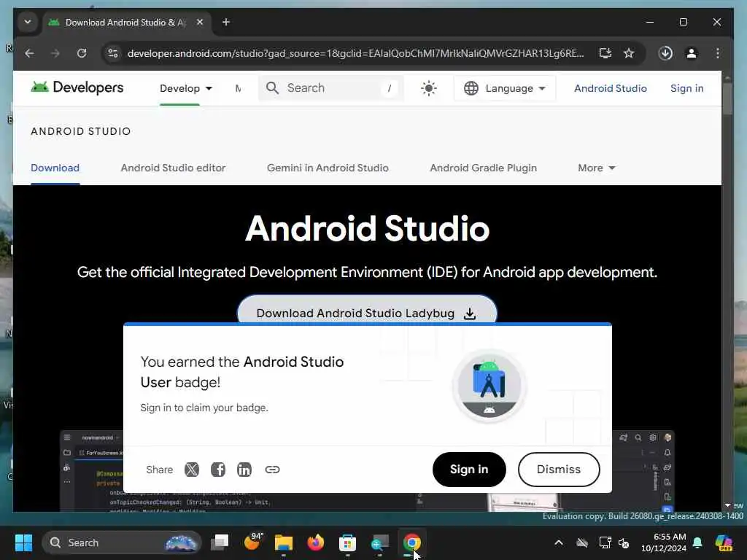The height and width of the screenshot is (560, 747).
Task: Select the Download tab
Action: pyautogui.click(x=55, y=168)
